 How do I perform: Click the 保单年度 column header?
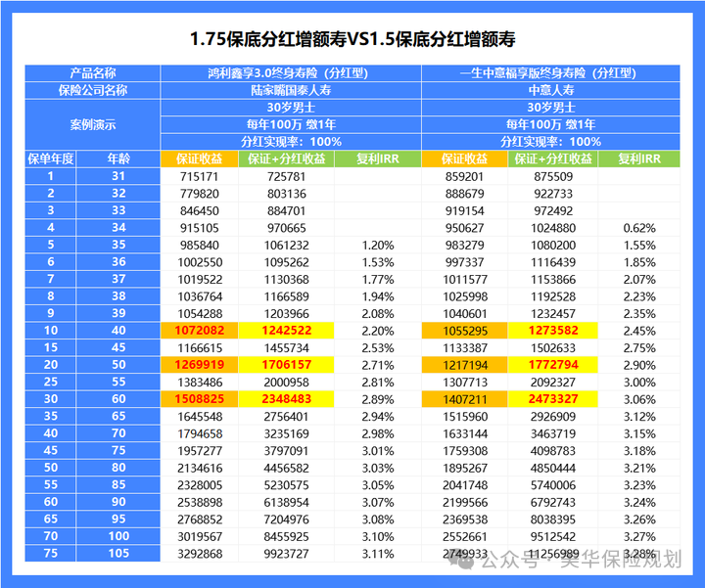tap(50, 158)
